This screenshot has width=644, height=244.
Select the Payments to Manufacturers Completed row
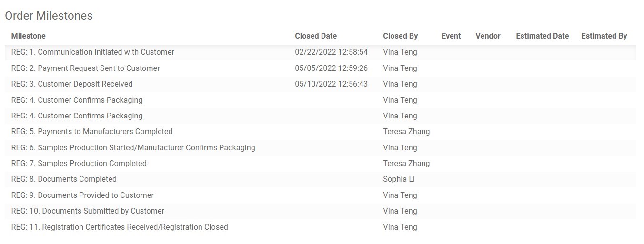pyautogui.click(x=321, y=132)
